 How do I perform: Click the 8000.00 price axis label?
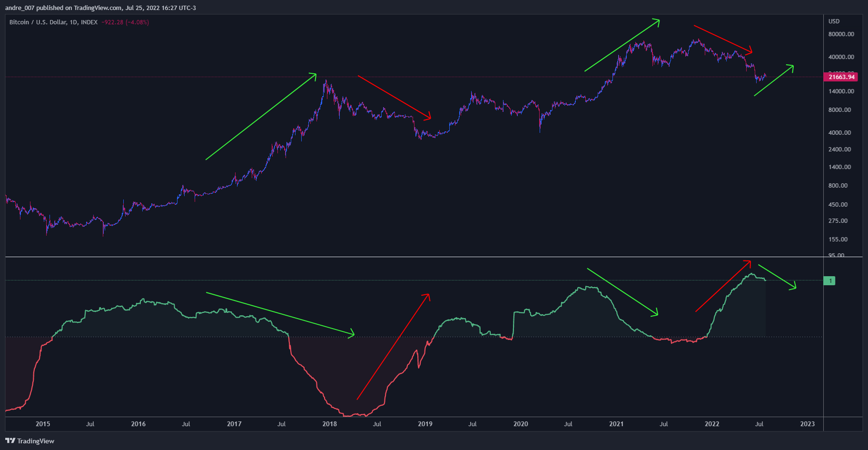[839, 110]
